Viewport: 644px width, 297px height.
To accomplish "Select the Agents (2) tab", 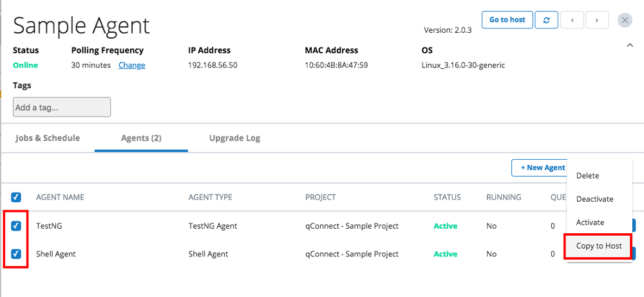I will click(141, 138).
